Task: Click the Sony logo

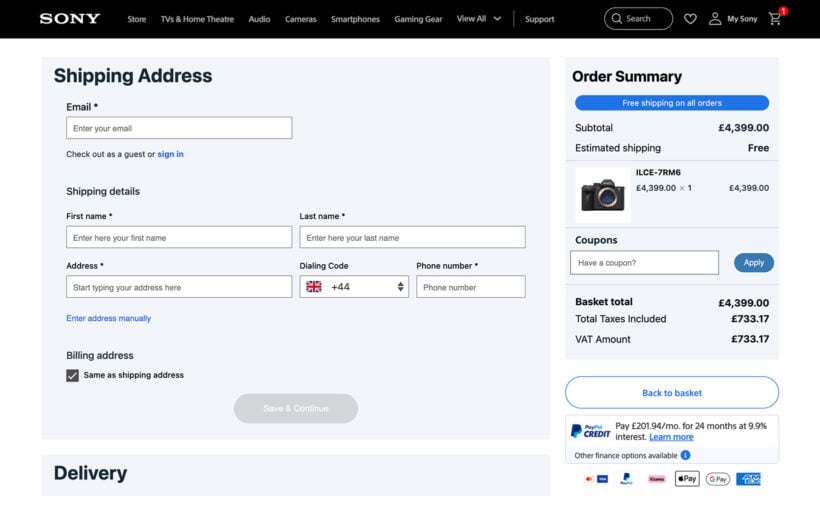Action: point(70,19)
